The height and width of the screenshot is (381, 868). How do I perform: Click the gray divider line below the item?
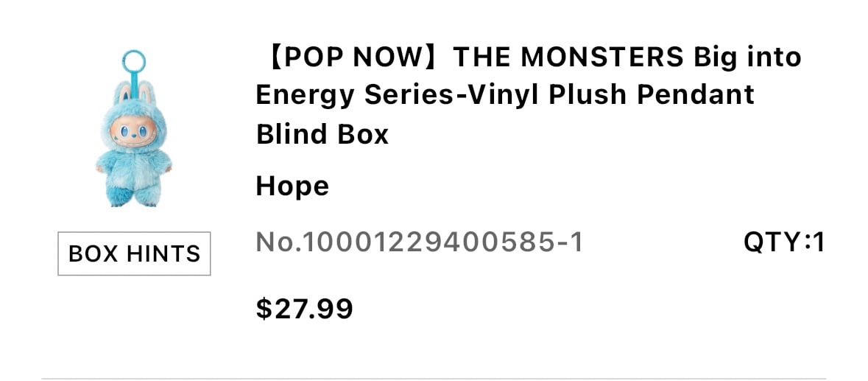(x=434, y=379)
